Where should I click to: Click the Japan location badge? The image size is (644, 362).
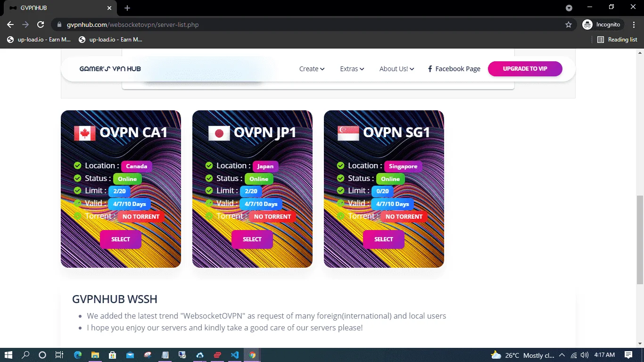[265, 166]
